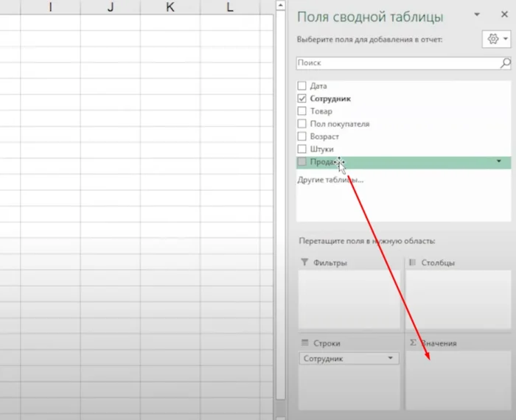Check the Пол покупателя field
Image resolution: width=516 pixels, height=420 pixels.
pyautogui.click(x=301, y=125)
